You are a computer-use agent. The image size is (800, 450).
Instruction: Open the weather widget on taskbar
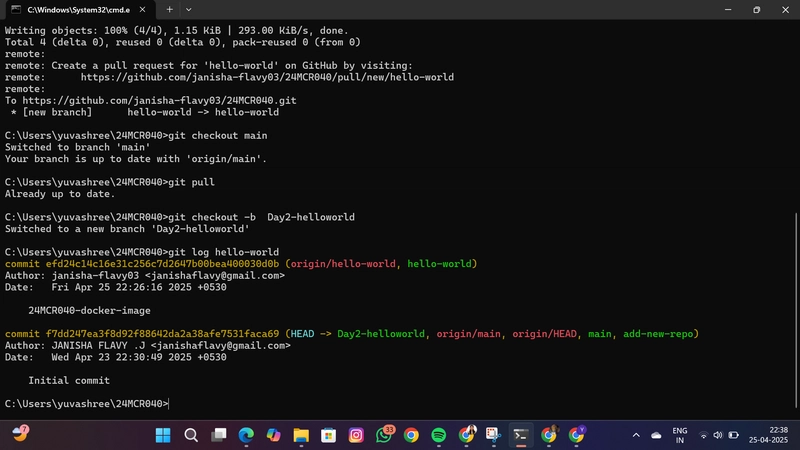click(x=20, y=434)
